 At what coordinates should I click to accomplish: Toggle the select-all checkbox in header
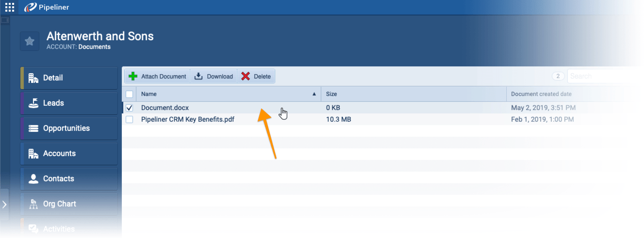coord(130,94)
